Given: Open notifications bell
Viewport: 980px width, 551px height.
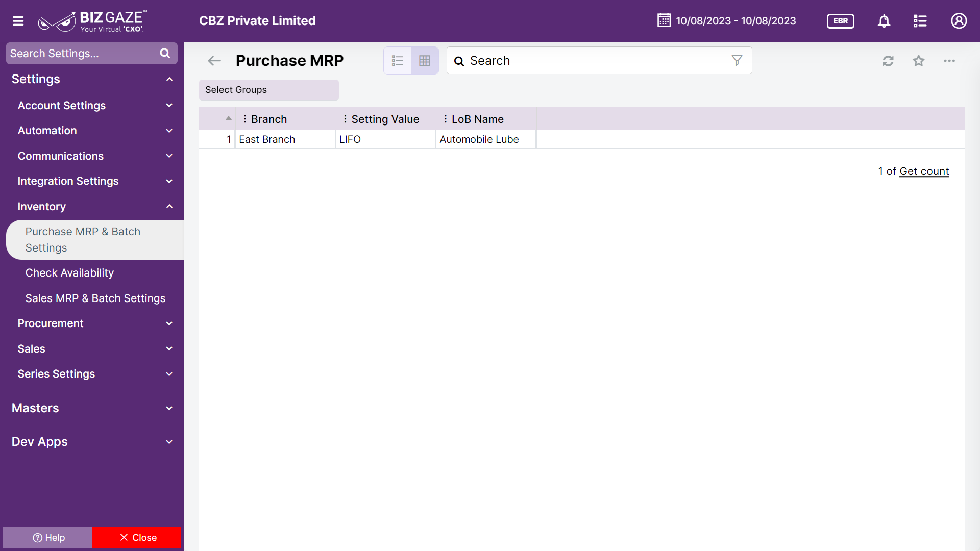Looking at the screenshot, I should coord(884,21).
